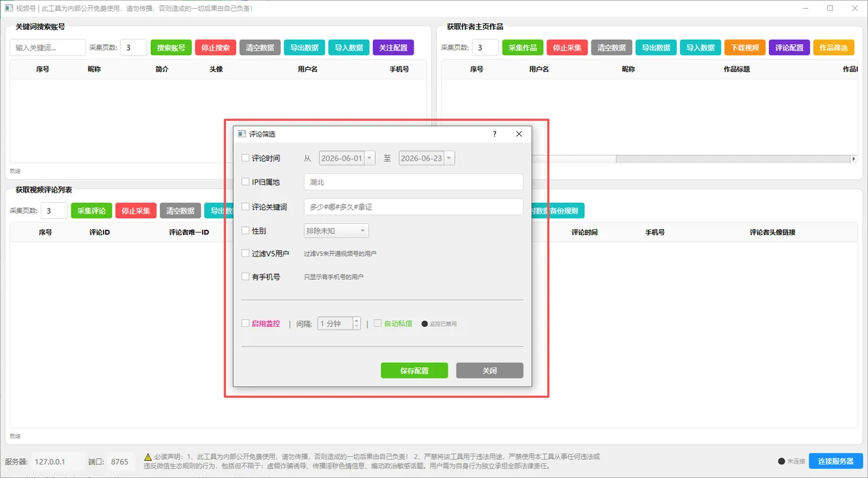868x478 pixels.
Task: Click the blue 连接服务器 button
Action: 836,461
